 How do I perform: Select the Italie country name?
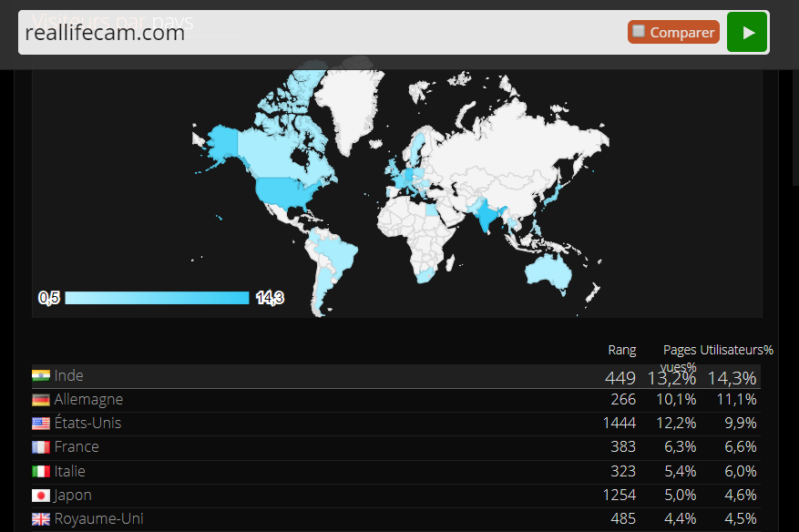click(x=70, y=471)
